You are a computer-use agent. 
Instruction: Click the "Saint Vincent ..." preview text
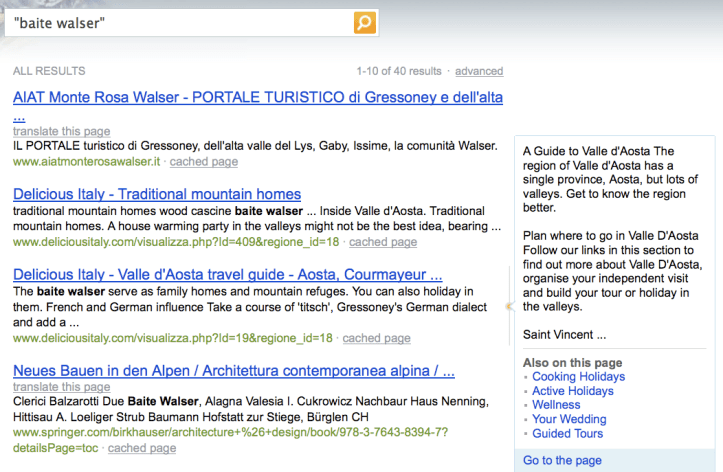564,335
